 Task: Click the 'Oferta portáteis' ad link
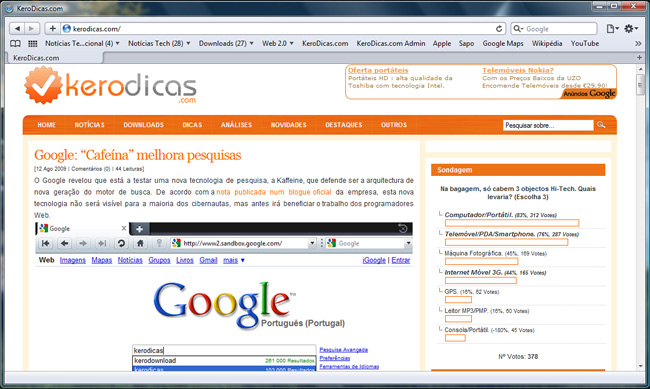378,70
